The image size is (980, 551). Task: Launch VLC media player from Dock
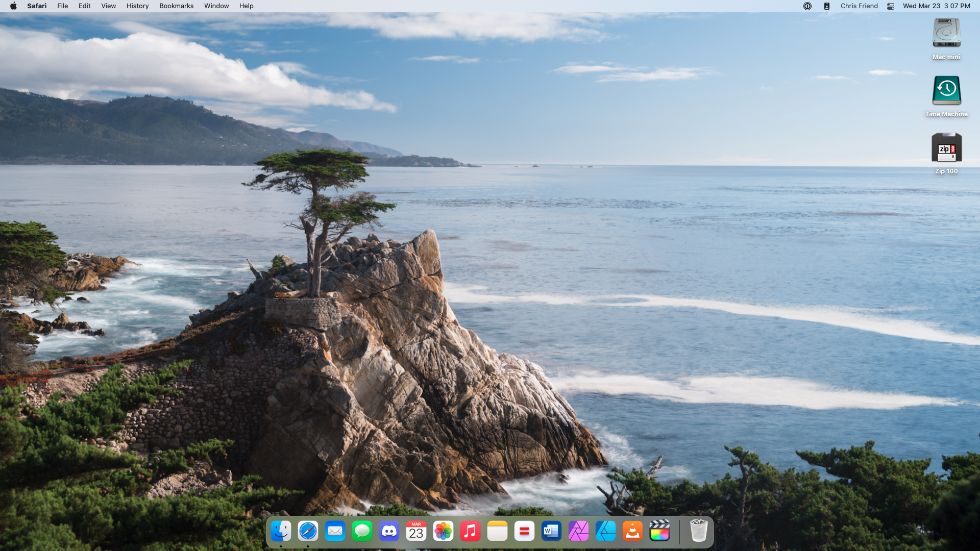coord(632,531)
